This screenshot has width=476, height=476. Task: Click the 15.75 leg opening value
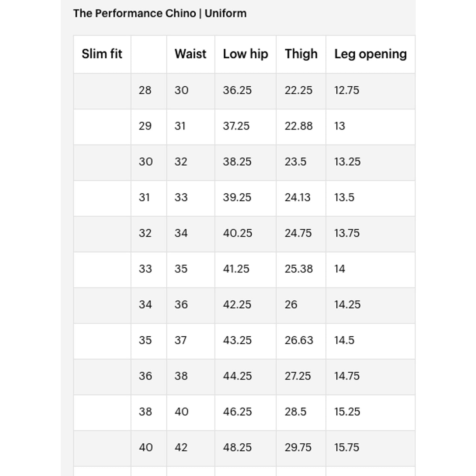pos(347,448)
